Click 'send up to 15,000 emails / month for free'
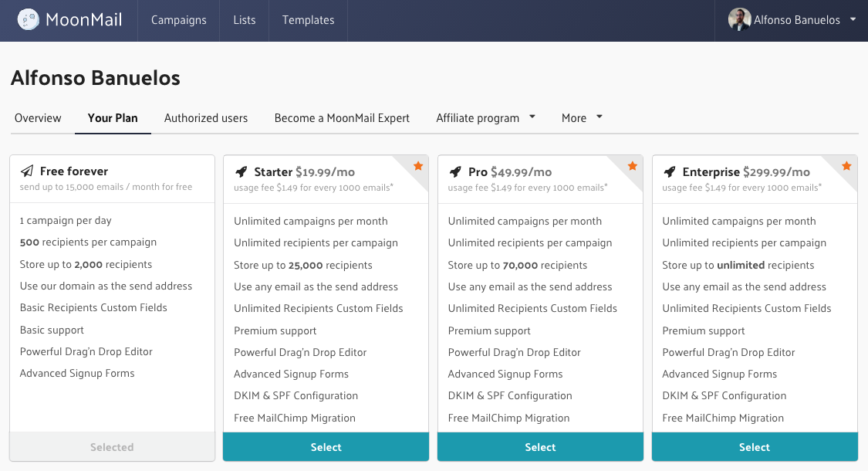Screen dimensions: 868x471 pyautogui.click(x=106, y=187)
